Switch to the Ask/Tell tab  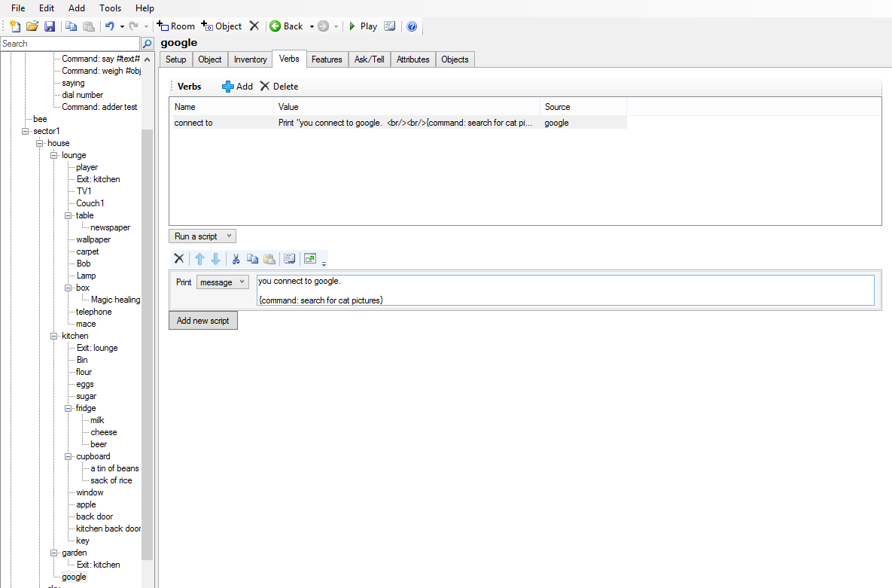[x=370, y=59]
